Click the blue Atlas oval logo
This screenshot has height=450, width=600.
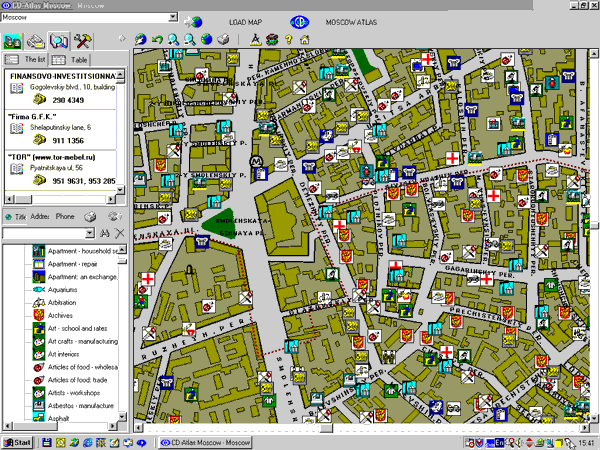[299, 22]
